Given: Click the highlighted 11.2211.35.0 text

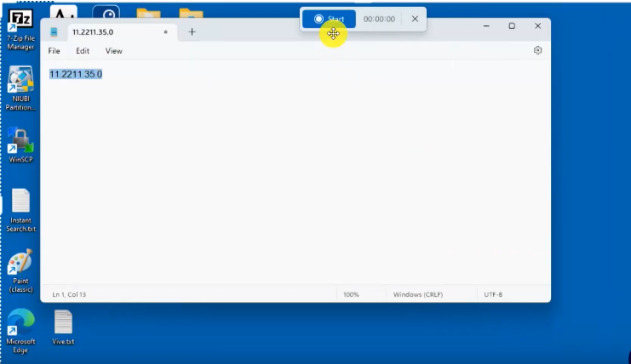Looking at the screenshot, I should (x=76, y=74).
